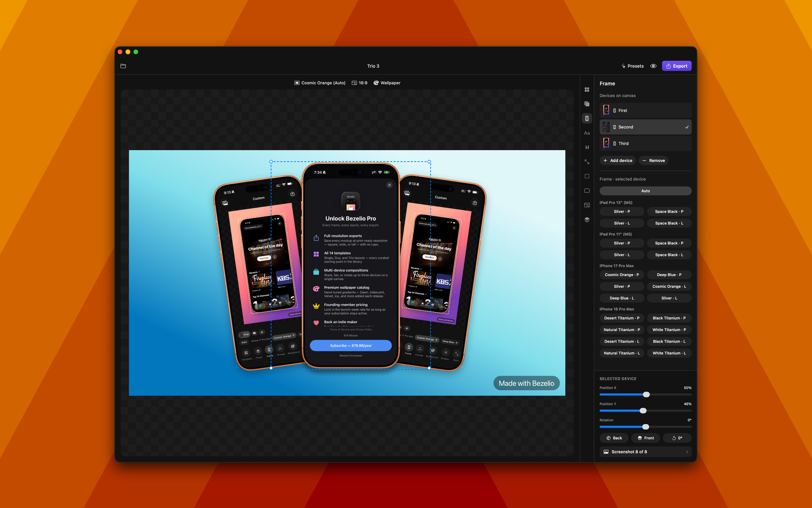Adjust the Position Y slider handle
Viewport: 812px width, 508px height.
pyautogui.click(x=643, y=411)
